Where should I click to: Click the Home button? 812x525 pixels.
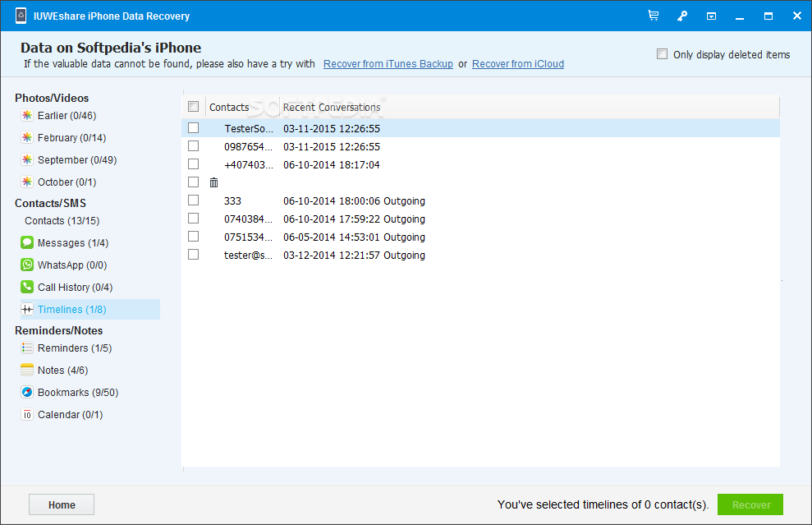click(x=62, y=504)
